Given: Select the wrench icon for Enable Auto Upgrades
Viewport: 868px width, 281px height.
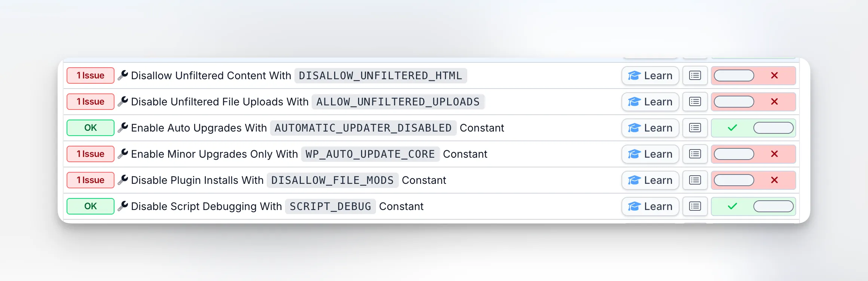Looking at the screenshot, I should 123,128.
